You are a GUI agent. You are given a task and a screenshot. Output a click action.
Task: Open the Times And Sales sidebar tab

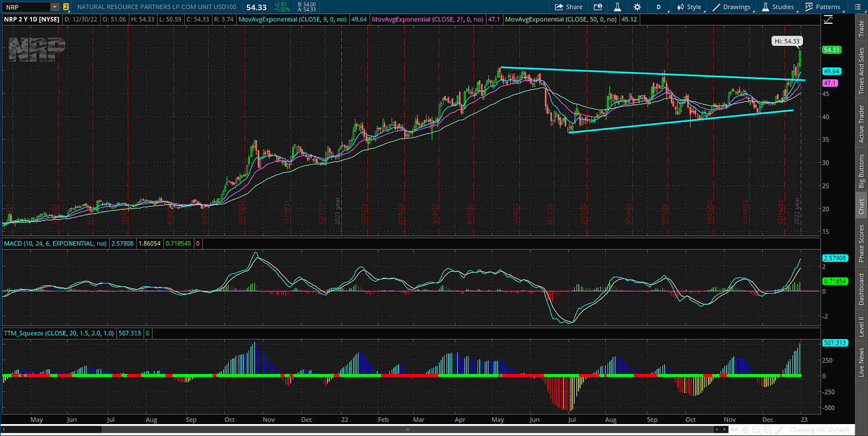click(x=861, y=70)
